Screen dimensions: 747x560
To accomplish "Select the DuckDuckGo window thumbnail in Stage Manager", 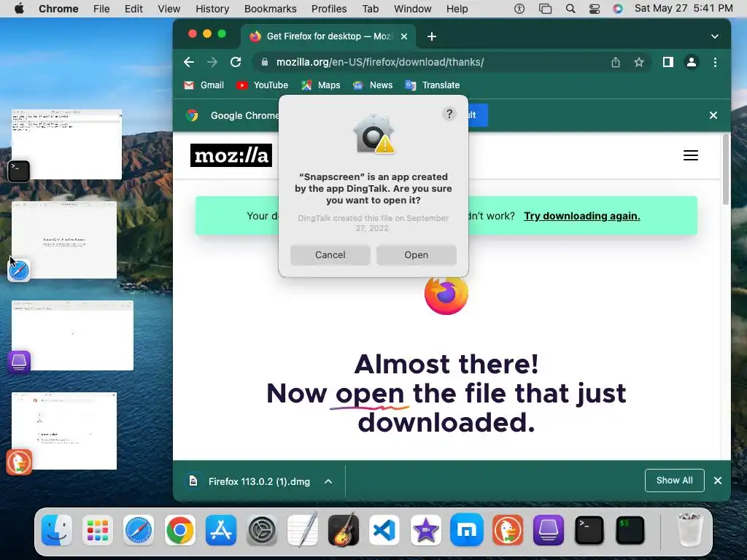I will 64,431.
